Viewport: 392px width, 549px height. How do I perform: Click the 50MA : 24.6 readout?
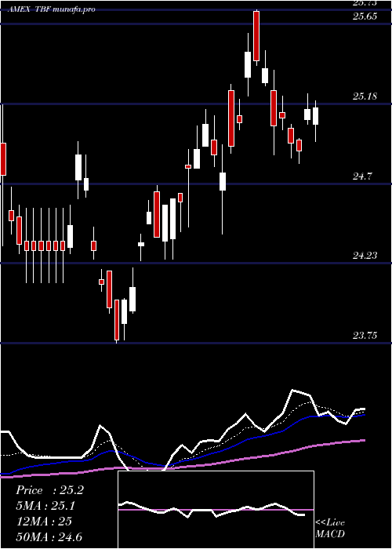pyautogui.click(x=49, y=536)
